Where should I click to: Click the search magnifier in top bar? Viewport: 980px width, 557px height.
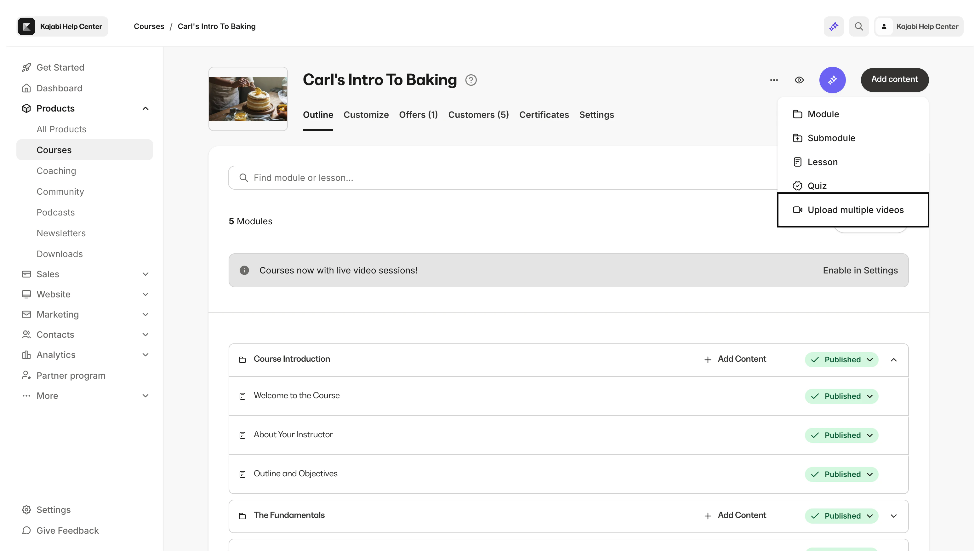[858, 26]
